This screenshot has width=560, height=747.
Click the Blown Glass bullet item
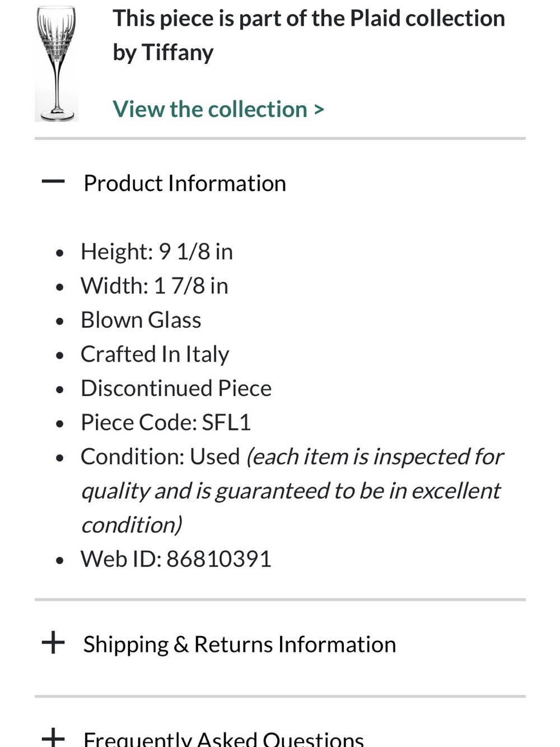click(141, 320)
